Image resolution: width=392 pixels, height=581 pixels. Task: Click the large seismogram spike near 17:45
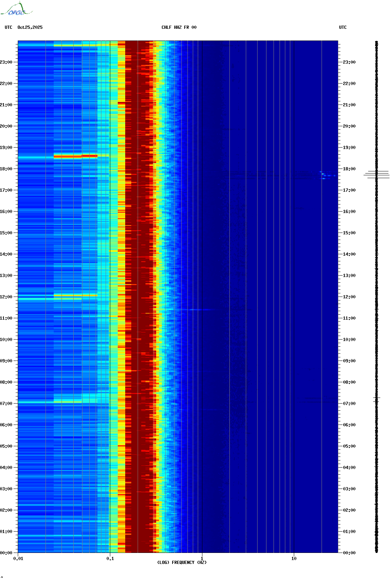[x=377, y=174]
